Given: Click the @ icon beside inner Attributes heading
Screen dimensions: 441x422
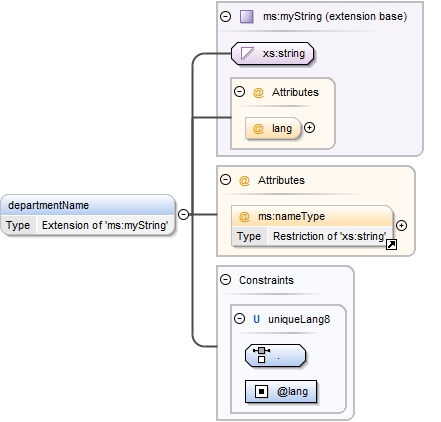Looking at the screenshot, I should click(x=258, y=92).
